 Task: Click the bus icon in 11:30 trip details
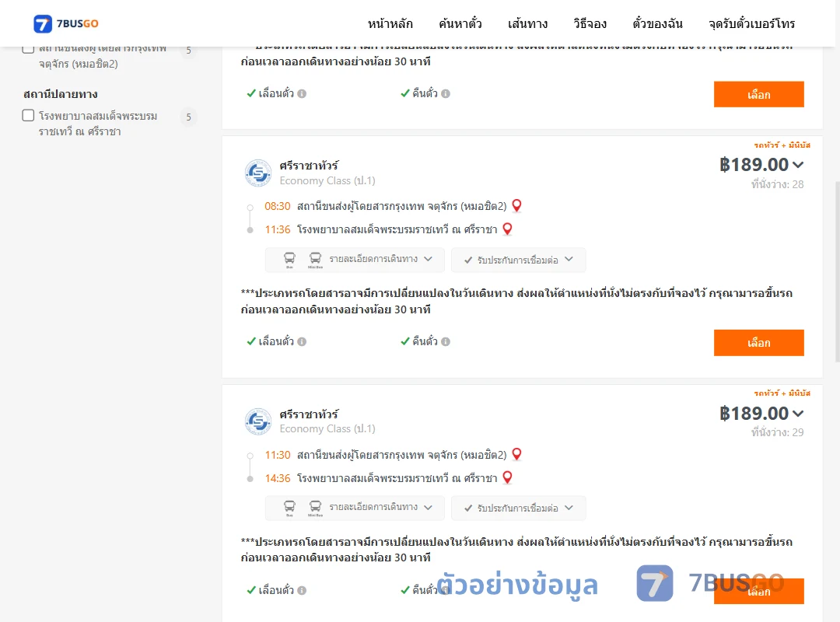pyautogui.click(x=289, y=508)
